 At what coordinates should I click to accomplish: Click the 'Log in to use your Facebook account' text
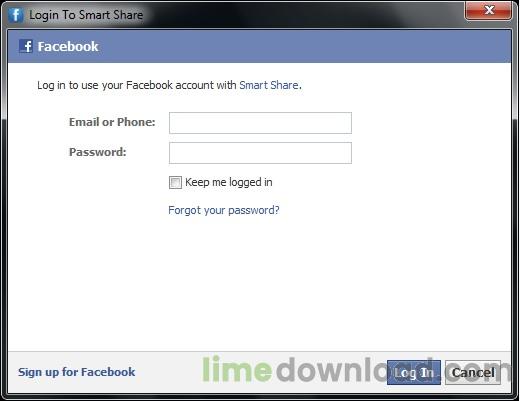pyautogui.click(x=137, y=85)
